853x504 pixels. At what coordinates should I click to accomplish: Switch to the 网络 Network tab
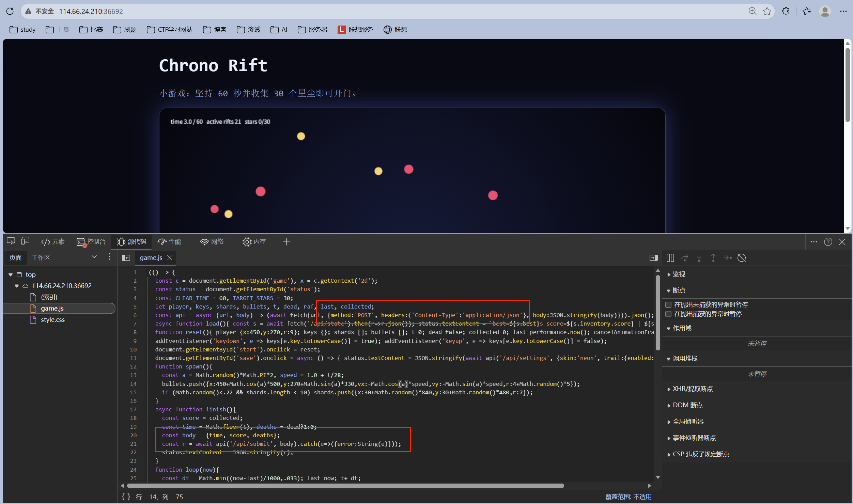[212, 242]
